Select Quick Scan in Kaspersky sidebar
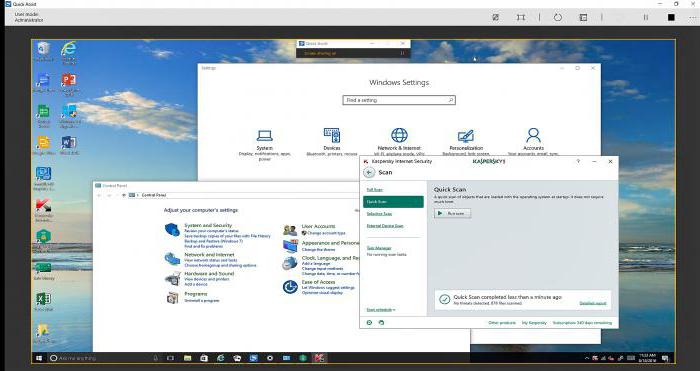 pyautogui.click(x=393, y=202)
